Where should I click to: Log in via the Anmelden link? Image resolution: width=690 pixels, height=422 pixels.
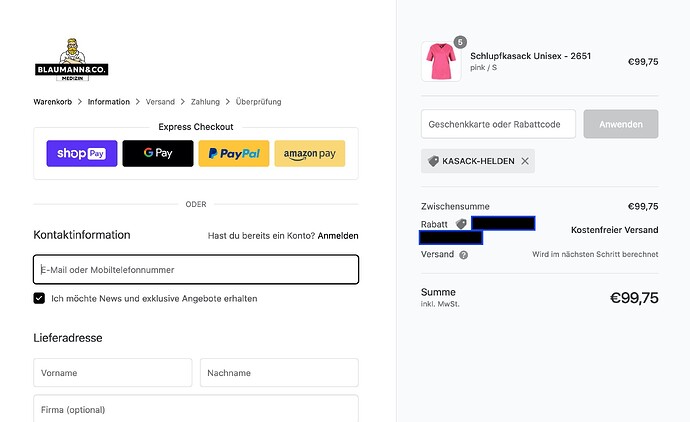[x=338, y=236]
